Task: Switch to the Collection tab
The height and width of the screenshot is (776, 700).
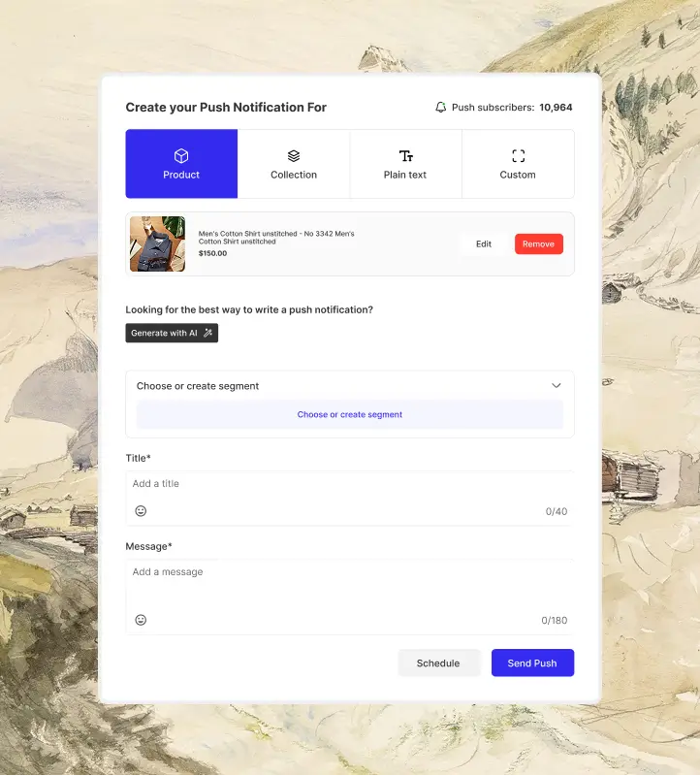Action: pos(294,164)
